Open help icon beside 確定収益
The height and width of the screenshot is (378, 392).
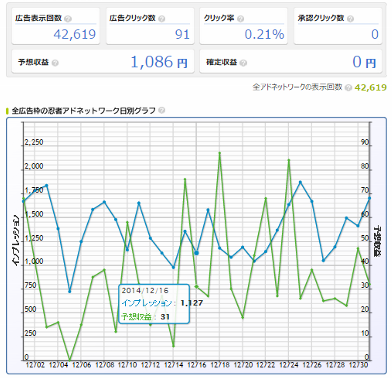point(243,63)
